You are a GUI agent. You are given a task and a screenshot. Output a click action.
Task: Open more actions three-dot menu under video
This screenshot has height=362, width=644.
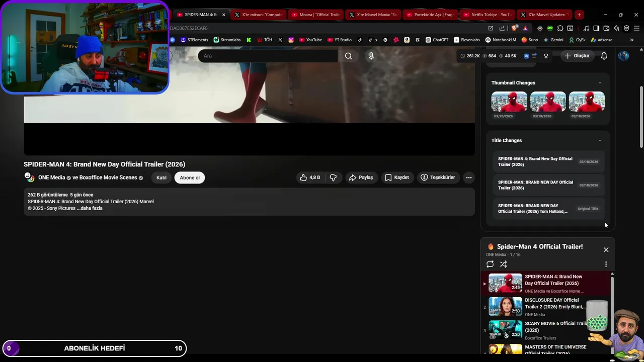click(468, 177)
